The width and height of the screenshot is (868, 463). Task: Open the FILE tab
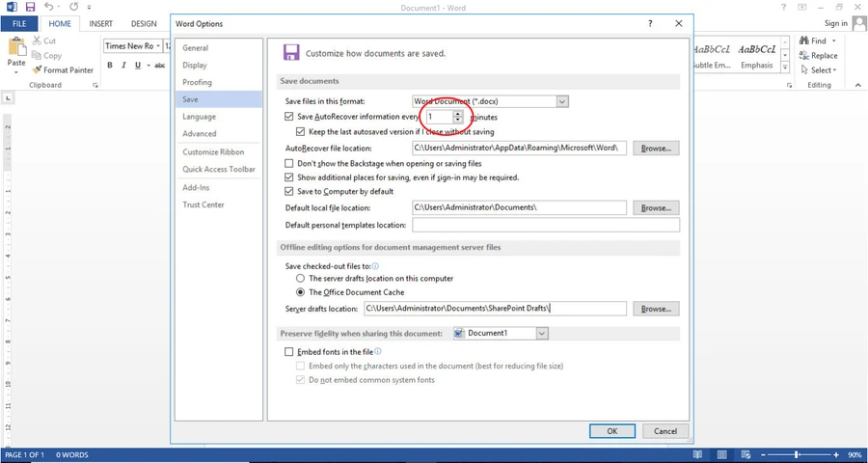tap(19, 24)
